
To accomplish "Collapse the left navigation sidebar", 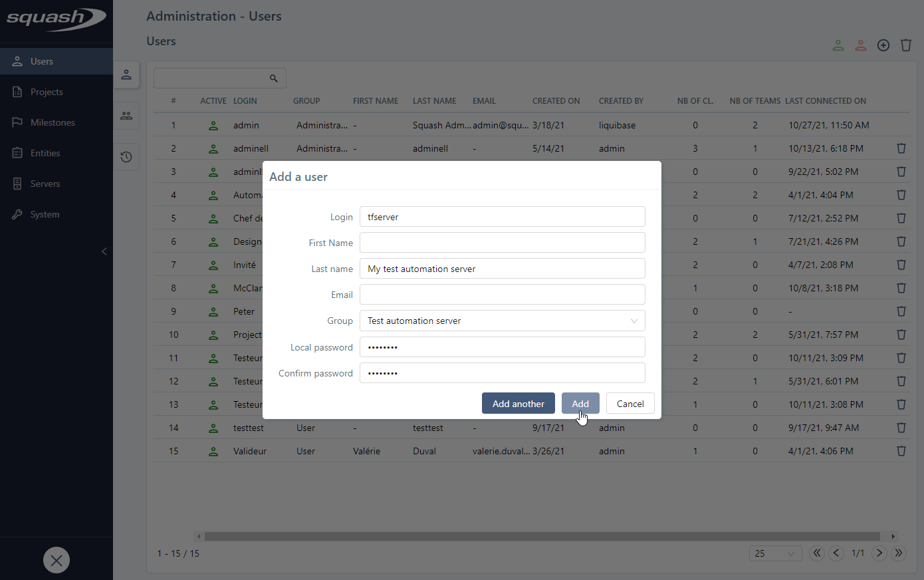I will click(x=104, y=251).
